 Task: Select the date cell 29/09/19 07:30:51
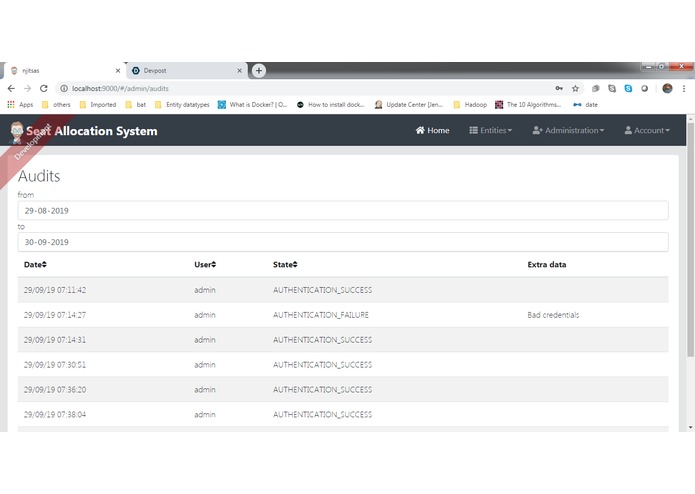click(x=55, y=365)
